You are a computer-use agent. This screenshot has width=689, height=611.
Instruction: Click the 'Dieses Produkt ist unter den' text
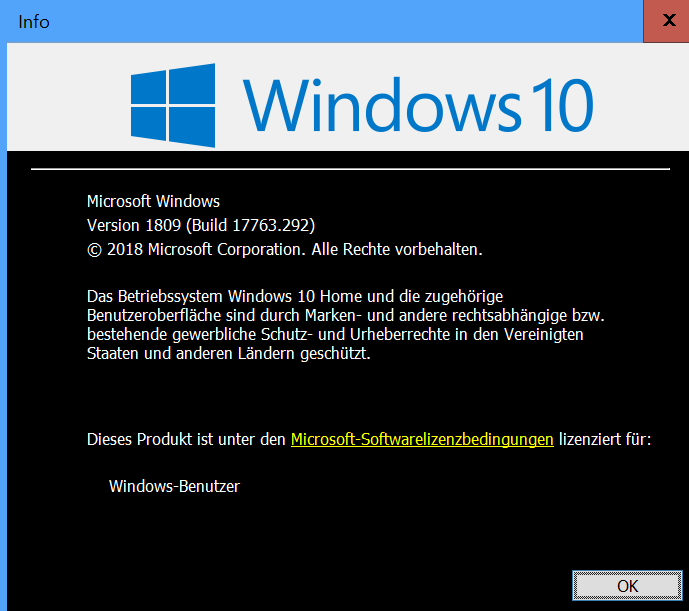(x=186, y=439)
